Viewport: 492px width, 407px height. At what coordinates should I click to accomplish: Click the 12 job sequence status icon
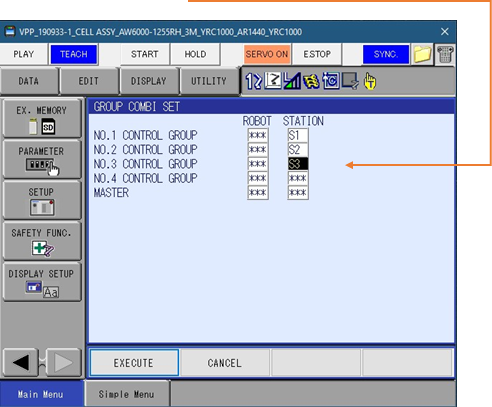(x=253, y=81)
